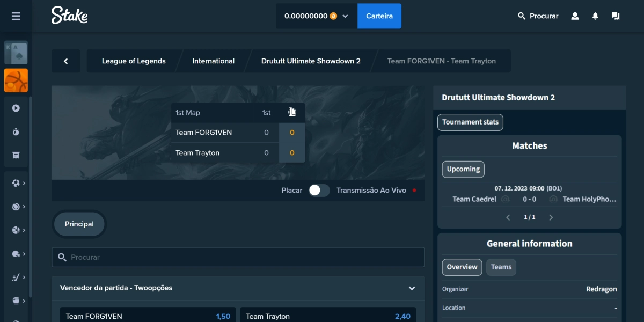Click the Carteira button

pos(379,16)
